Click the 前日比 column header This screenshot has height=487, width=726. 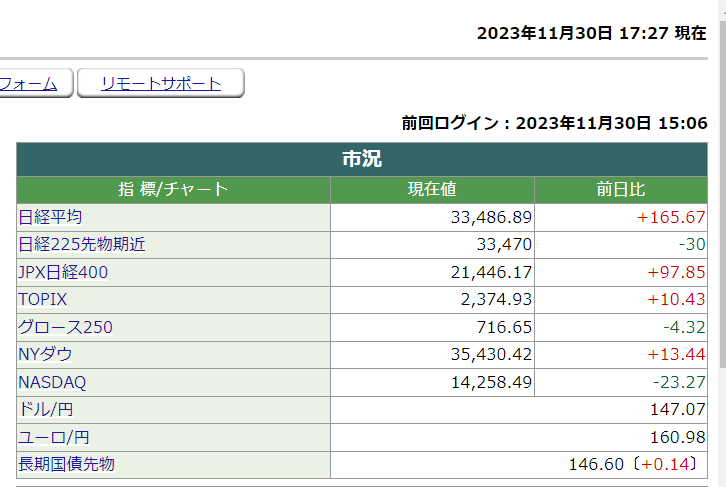tap(621, 189)
